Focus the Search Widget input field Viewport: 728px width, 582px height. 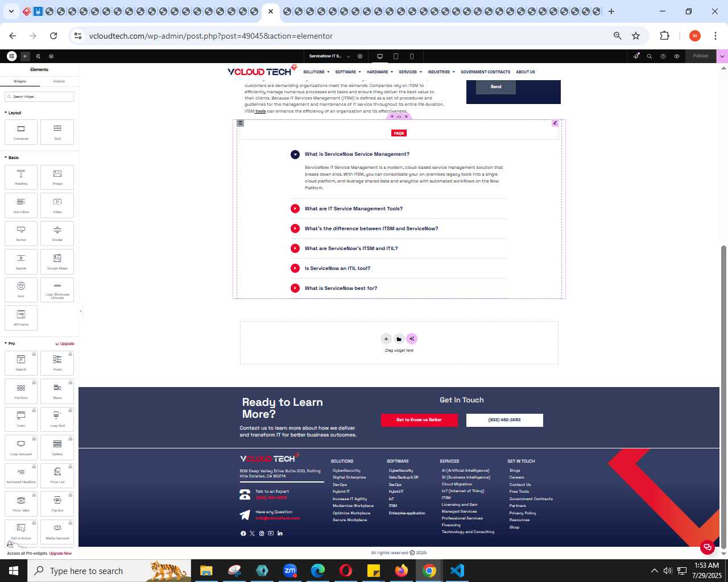pyautogui.click(x=39, y=97)
